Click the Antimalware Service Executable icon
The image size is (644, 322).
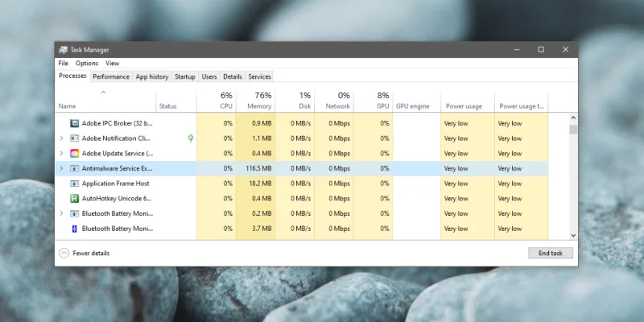pos(74,168)
